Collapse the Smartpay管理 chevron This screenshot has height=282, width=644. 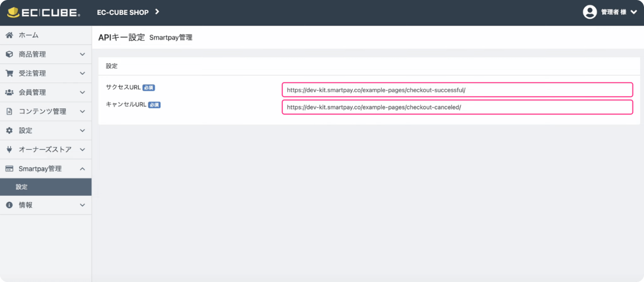(x=82, y=169)
